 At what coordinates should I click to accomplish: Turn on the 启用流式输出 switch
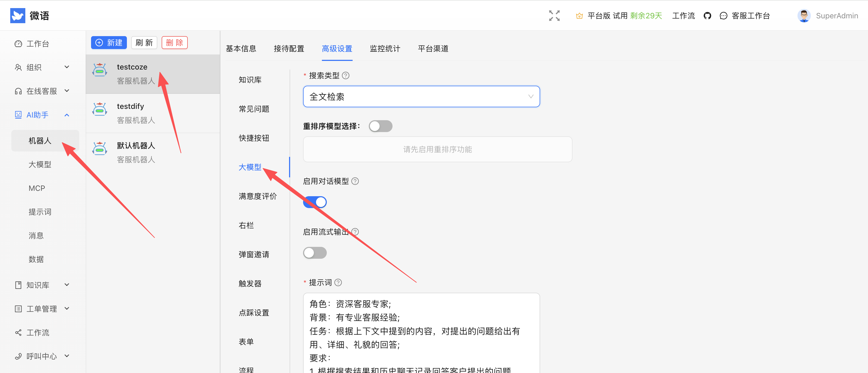[x=315, y=253]
